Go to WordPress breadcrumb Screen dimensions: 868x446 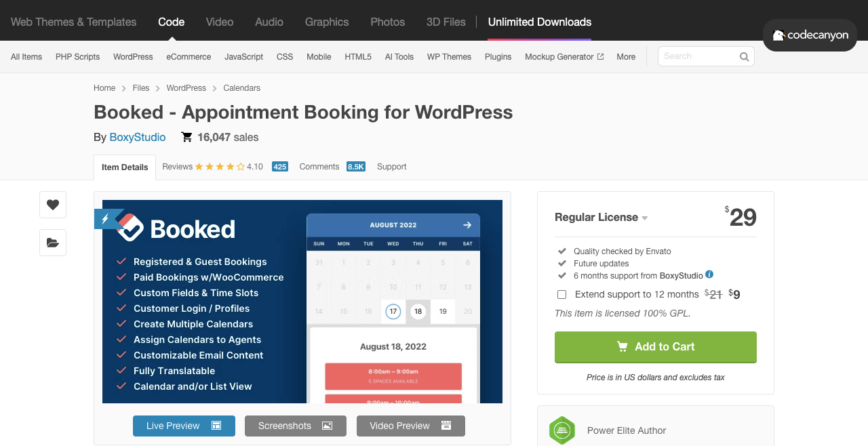[x=186, y=88]
